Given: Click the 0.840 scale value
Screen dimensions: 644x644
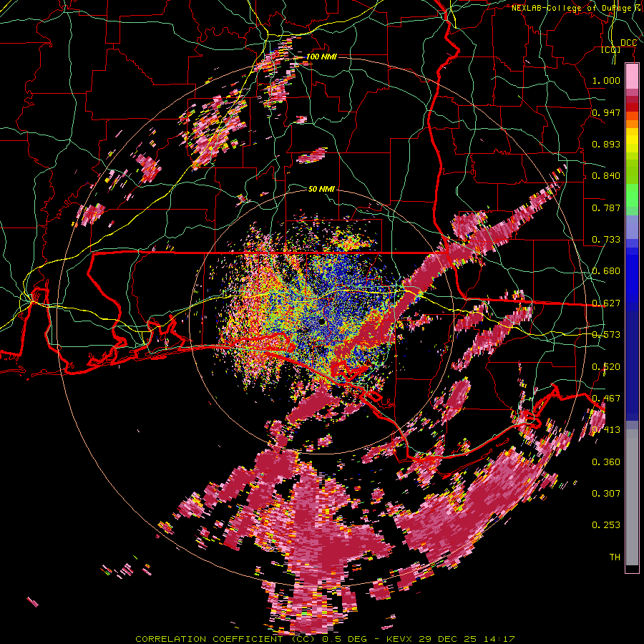Looking at the screenshot, I should click(606, 176).
